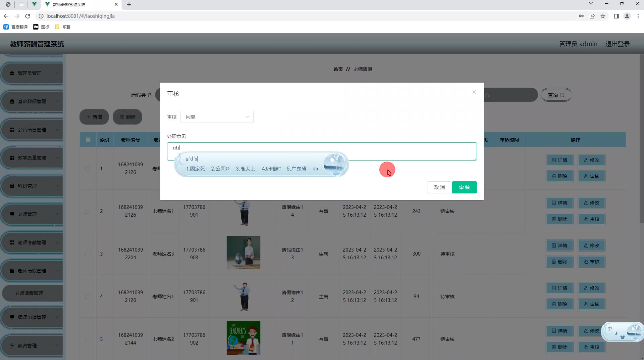Click 删除 for row 2
Screen dimensions: 644x360
point(559,219)
